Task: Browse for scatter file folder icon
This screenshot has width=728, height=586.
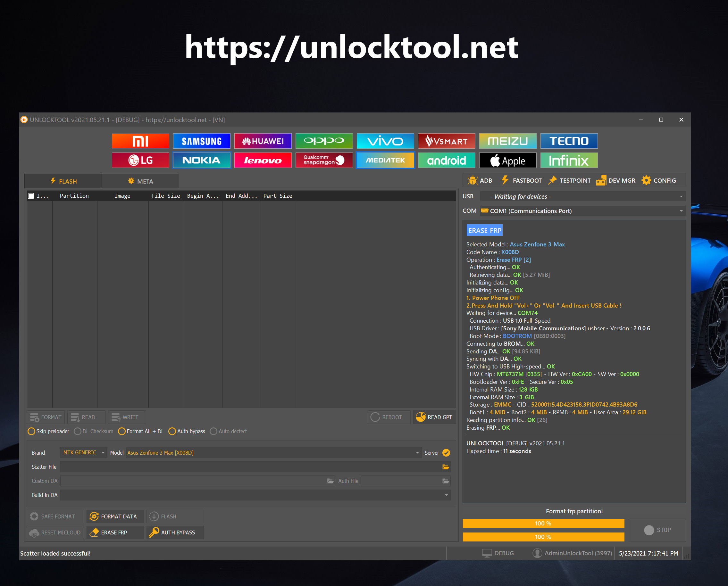Action: pos(446,467)
